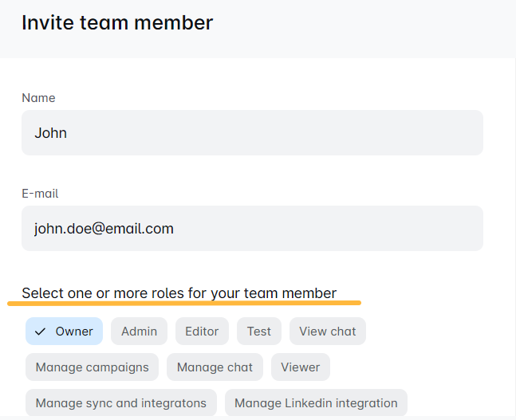Choose the Viewer role chip
The image size is (516, 420).
click(x=300, y=367)
